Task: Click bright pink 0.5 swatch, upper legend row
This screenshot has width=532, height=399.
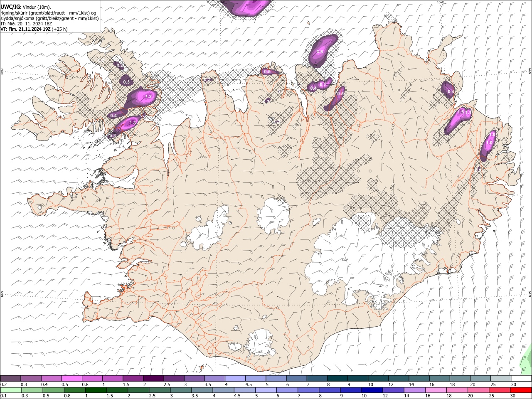Action: pyautogui.click(x=71, y=378)
